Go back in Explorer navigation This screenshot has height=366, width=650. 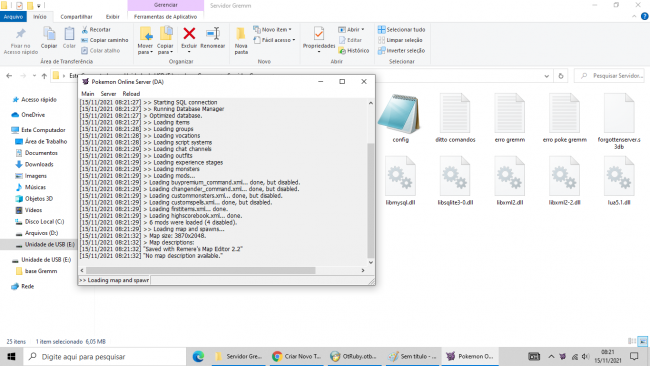click(x=9, y=76)
